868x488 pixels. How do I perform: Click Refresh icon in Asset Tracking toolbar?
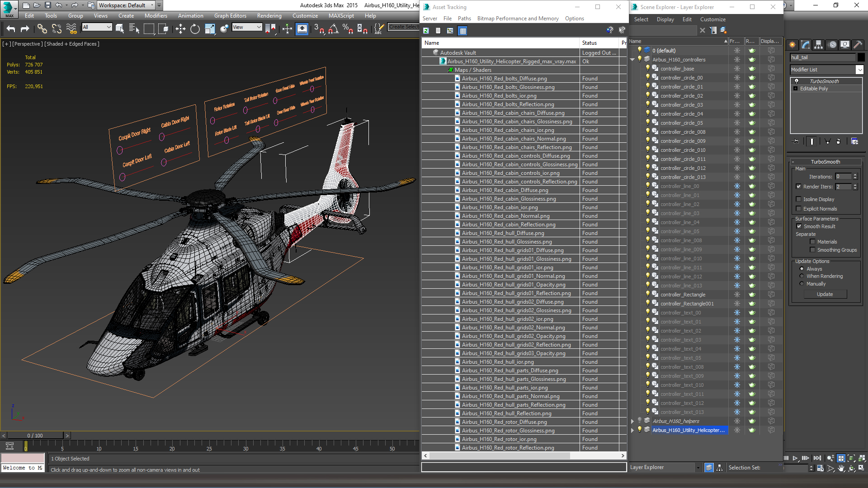[x=426, y=31]
